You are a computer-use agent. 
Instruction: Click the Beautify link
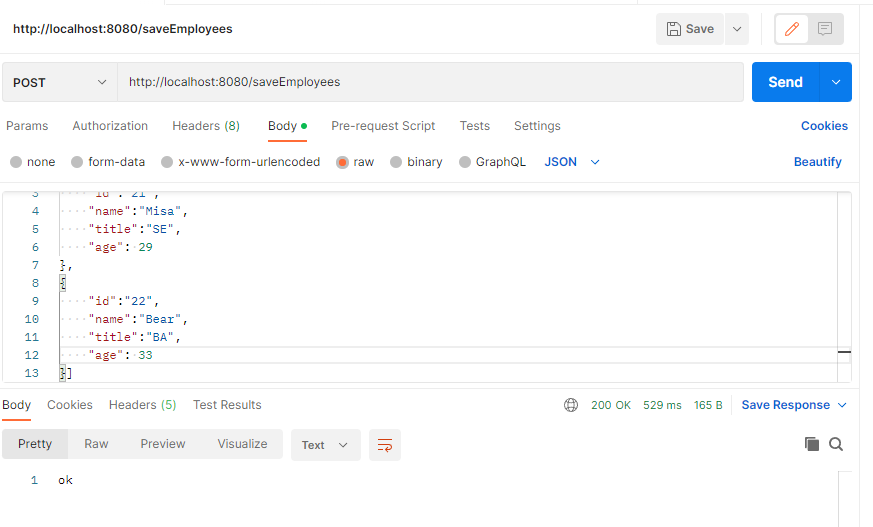point(817,162)
